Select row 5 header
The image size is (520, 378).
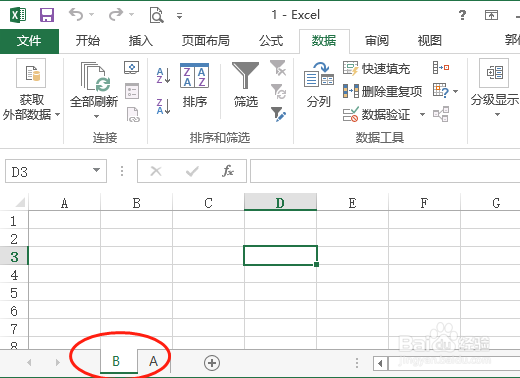(14, 292)
